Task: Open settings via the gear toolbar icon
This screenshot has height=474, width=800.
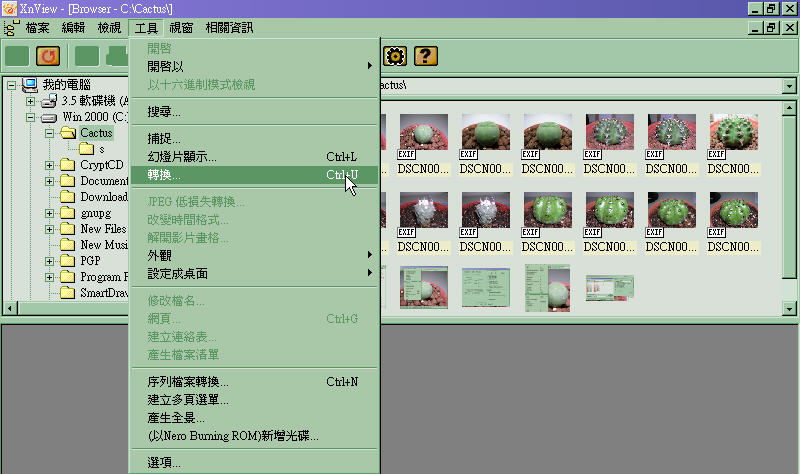Action: (x=395, y=56)
